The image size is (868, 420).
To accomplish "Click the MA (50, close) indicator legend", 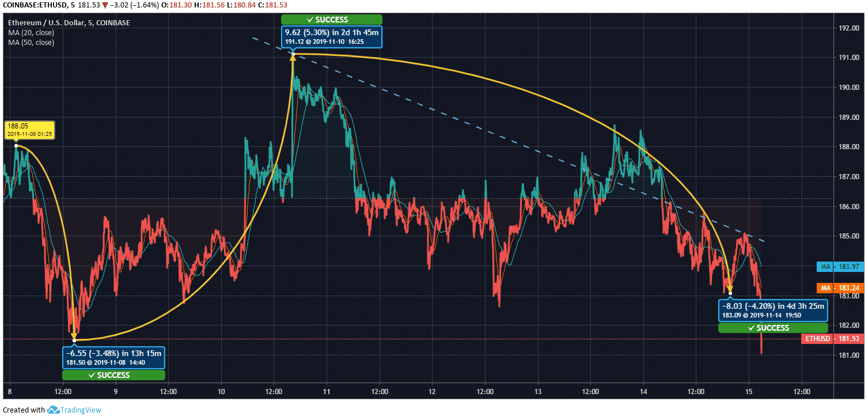I will pos(31,43).
